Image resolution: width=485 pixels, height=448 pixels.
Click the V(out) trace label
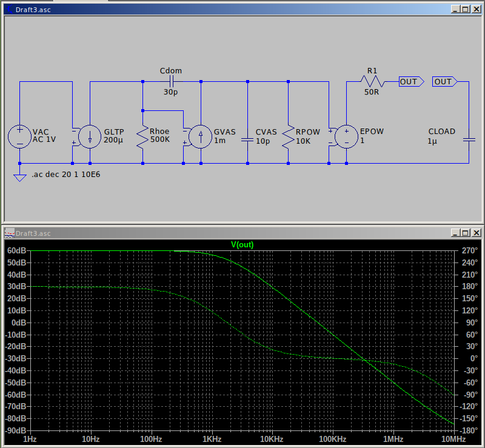tap(242, 245)
